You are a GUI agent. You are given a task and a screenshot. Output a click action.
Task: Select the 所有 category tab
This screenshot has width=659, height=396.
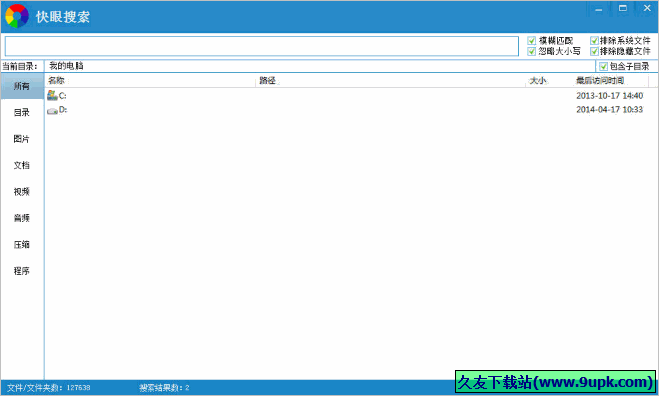point(22,86)
